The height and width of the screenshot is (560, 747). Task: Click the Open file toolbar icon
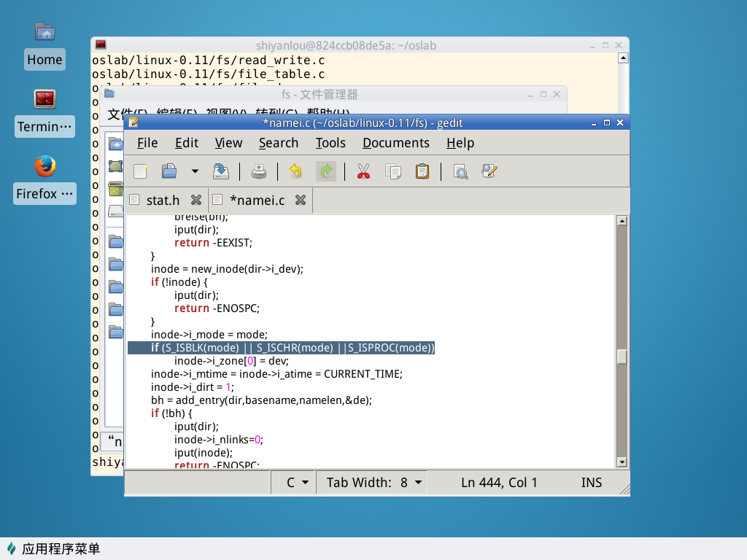tap(169, 171)
